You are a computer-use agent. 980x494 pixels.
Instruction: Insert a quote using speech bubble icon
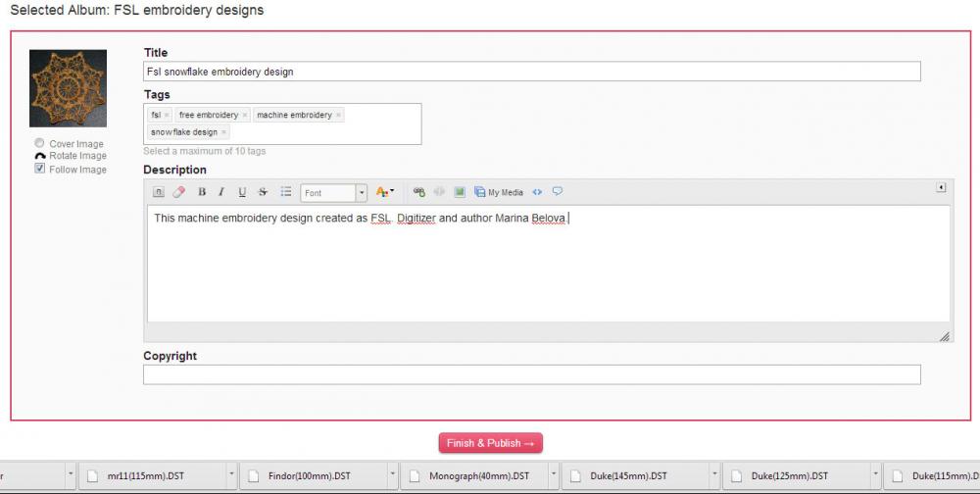click(558, 192)
